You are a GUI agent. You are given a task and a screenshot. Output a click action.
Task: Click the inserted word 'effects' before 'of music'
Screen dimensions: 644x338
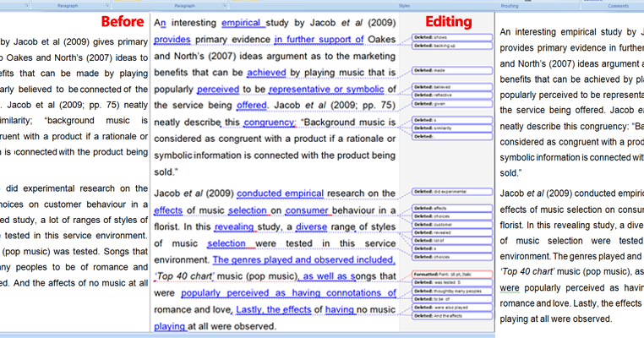point(168,210)
